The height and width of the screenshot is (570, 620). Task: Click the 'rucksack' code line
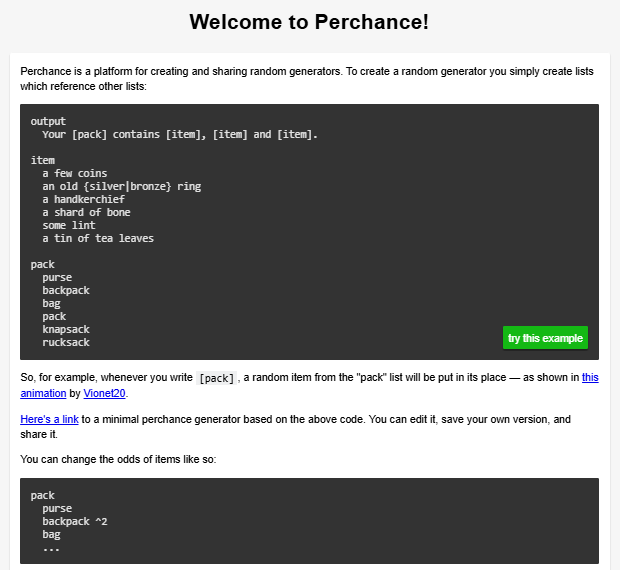[66, 342]
